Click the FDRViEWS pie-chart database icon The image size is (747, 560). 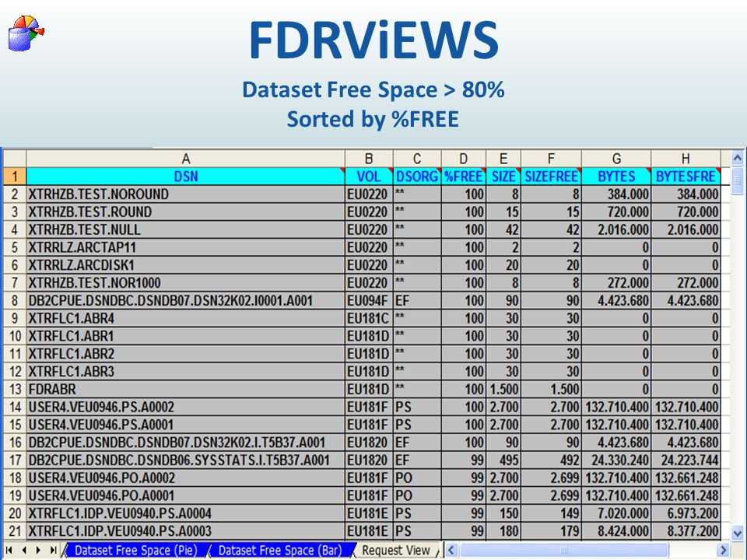pyautogui.click(x=26, y=33)
